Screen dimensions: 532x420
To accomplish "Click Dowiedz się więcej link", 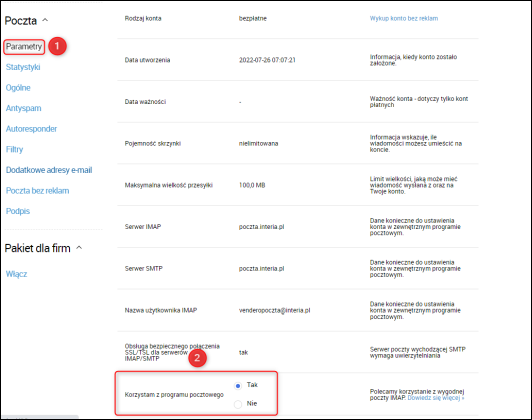I will 436,398.
